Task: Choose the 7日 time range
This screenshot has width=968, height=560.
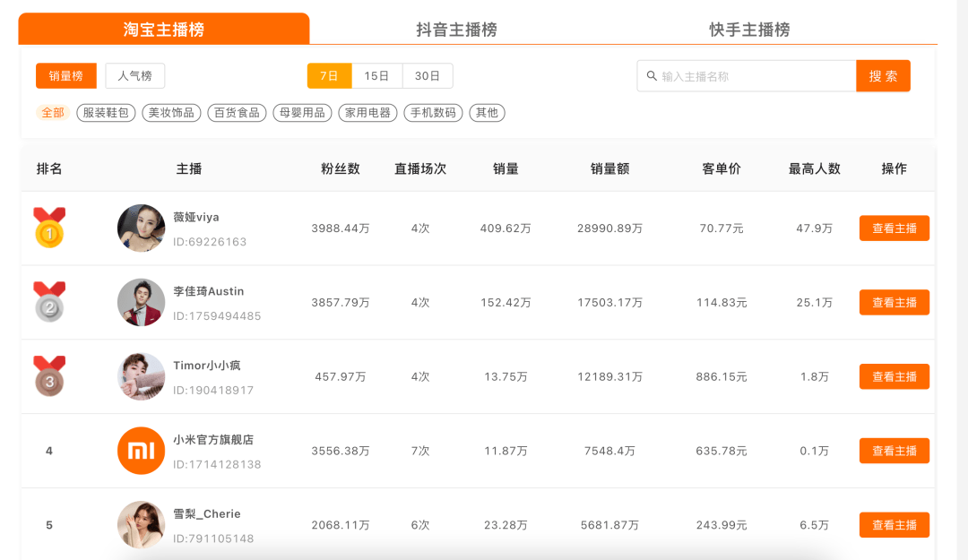Action: point(329,76)
